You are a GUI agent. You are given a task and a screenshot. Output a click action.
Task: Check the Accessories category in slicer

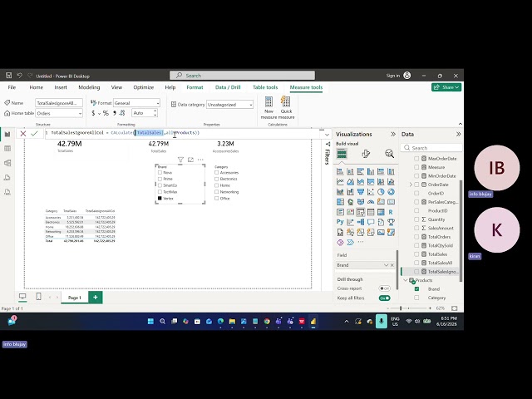pyautogui.click(x=216, y=172)
